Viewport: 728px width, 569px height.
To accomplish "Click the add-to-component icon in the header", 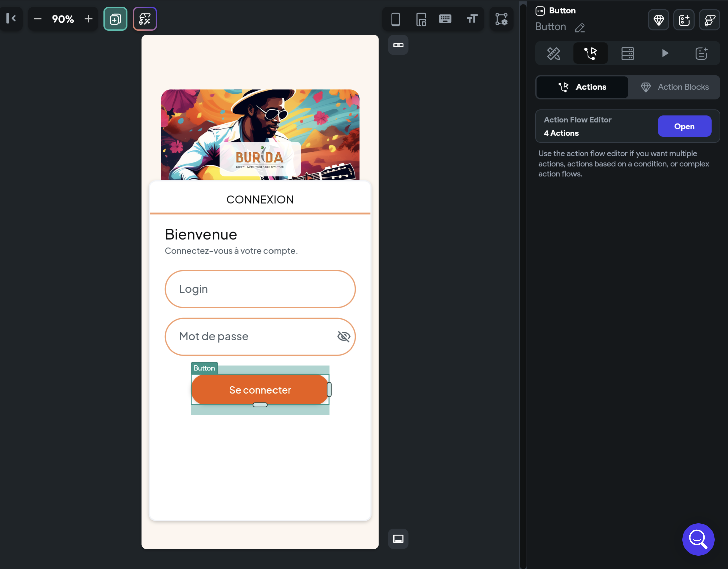I will [x=684, y=20].
